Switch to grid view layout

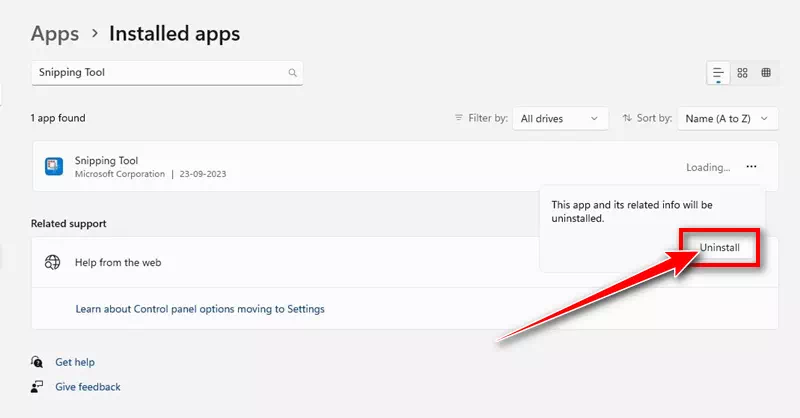742,73
